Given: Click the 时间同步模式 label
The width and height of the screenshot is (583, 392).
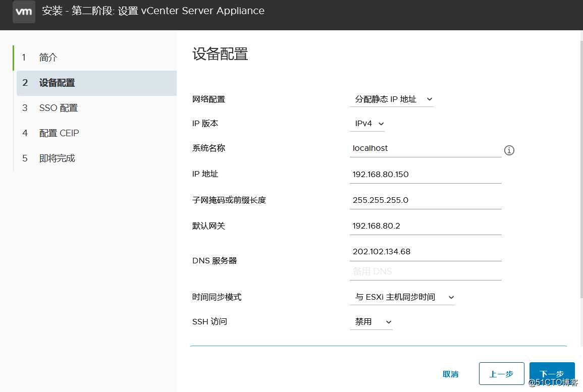Looking at the screenshot, I should pyautogui.click(x=217, y=297).
